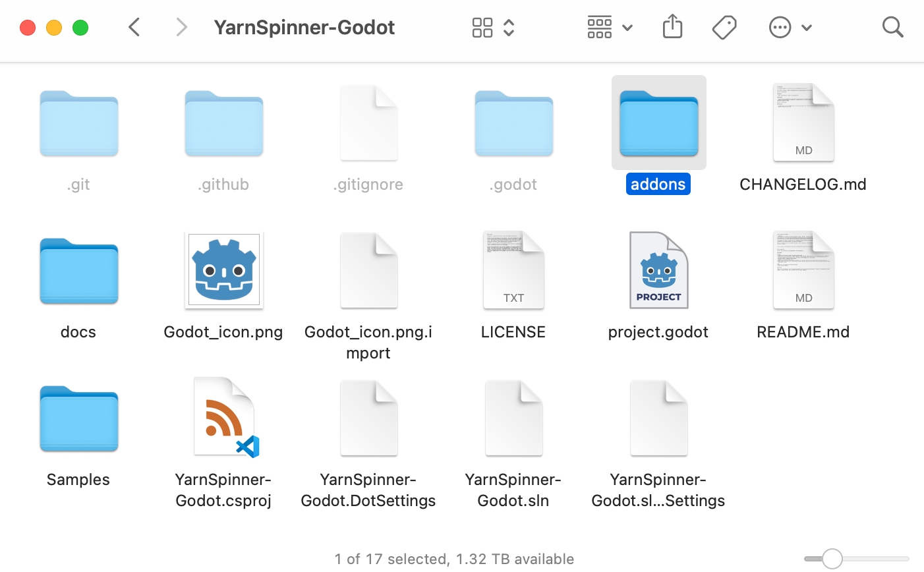Select the docs folder
The image size is (924, 572).
pyautogui.click(x=78, y=270)
